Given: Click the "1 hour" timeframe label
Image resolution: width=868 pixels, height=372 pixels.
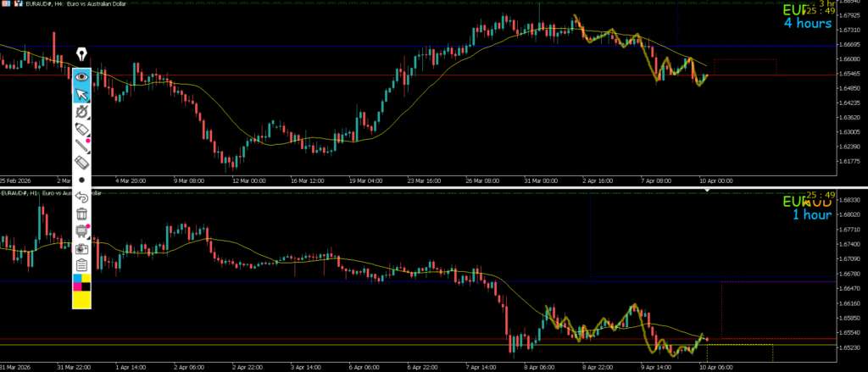Looking at the screenshot, I should pyautogui.click(x=811, y=215).
